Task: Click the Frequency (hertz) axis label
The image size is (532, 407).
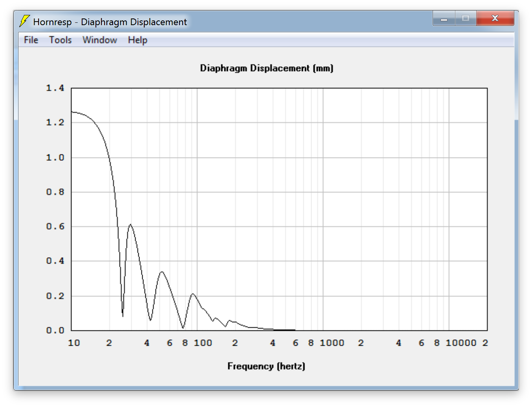Action: pyautogui.click(x=266, y=366)
